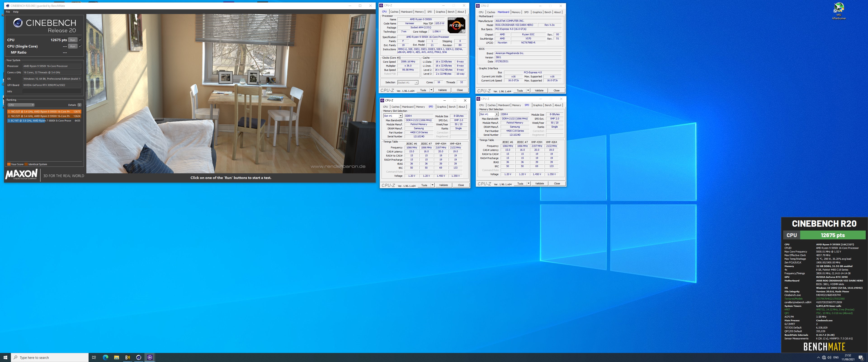Select ranking entry scoring 12624
The width and height of the screenshot is (868, 362).
(44, 116)
